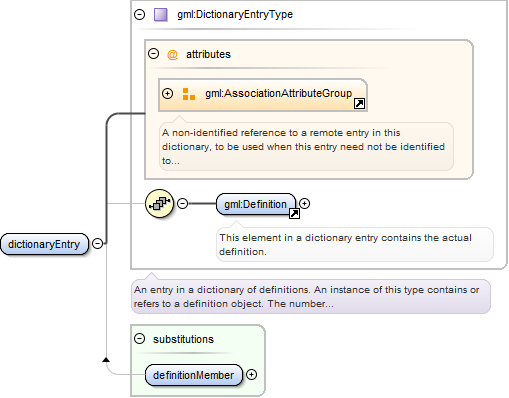This screenshot has width=509, height=398.
Task: Select the definitionMember substitution node
Action: [x=194, y=375]
